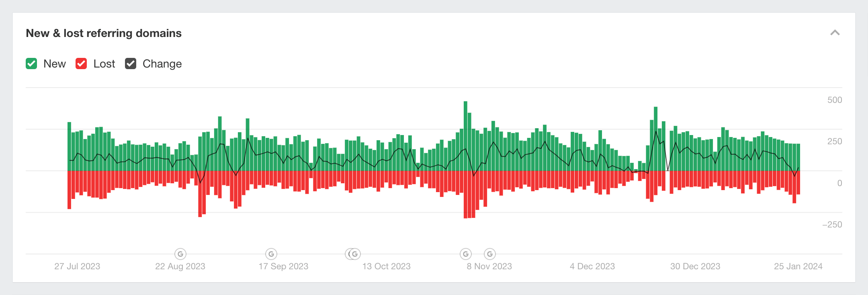Collapse the referring domains panel chevron
This screenshot has height=295, width=868.
tap(835, 33)
